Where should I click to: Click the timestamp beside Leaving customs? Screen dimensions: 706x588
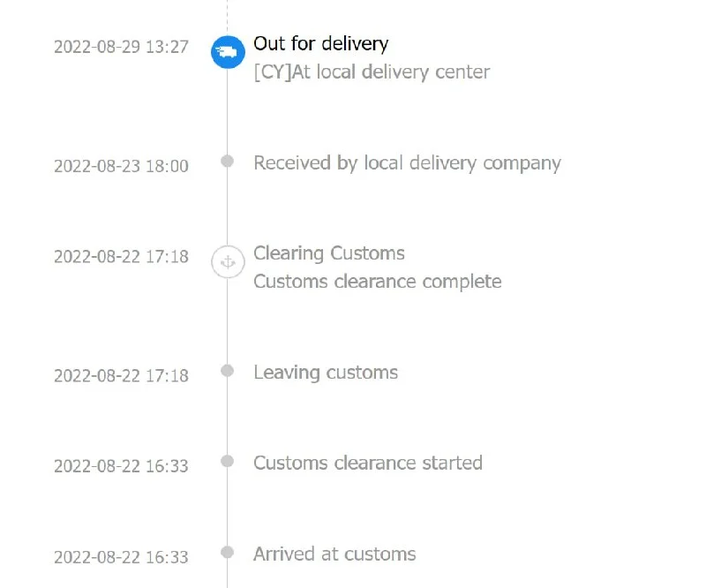pyautogui.click(x=121, y=376)
